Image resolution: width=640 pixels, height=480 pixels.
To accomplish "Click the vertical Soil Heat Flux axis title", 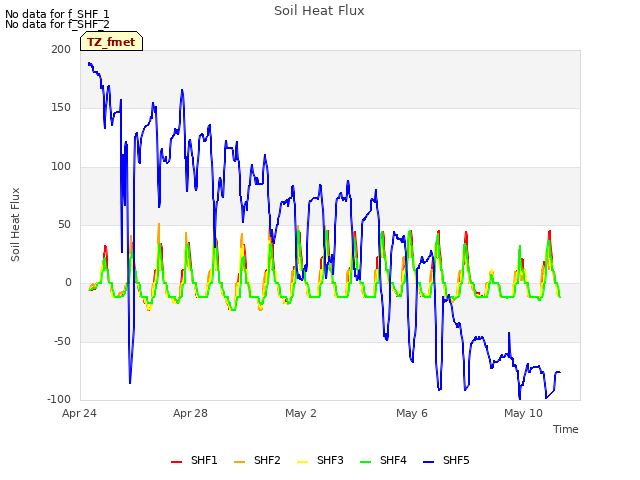I will (x=15, y=224).
